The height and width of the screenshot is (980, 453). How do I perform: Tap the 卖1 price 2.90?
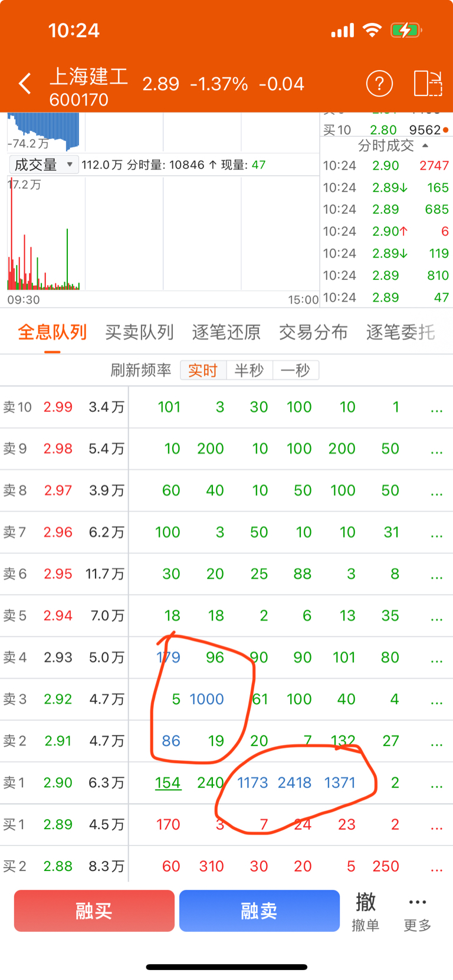pyautogui.click(x=58, y=783)
